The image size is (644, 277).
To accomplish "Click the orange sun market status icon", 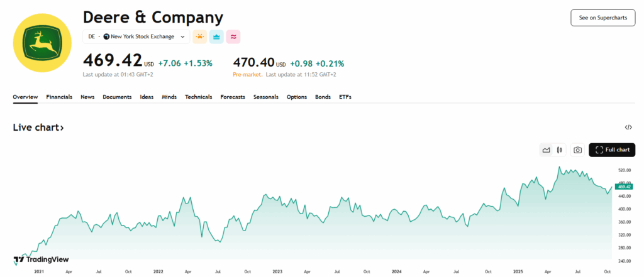I will (x=199, y=37).
